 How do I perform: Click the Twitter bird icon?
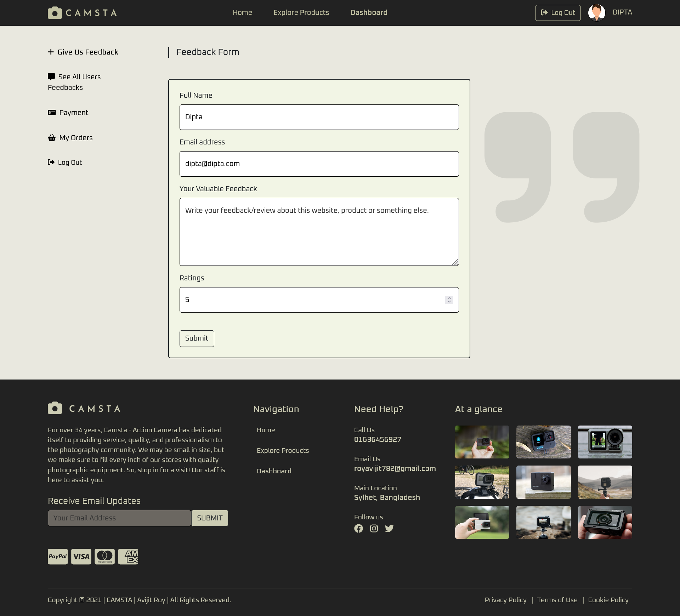coord(389,529)
